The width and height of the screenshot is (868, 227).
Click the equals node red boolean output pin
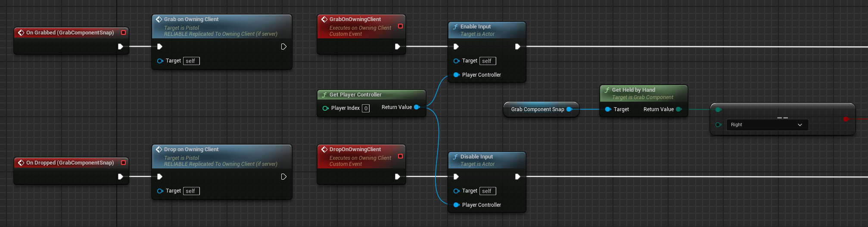[x=846, y=119]
